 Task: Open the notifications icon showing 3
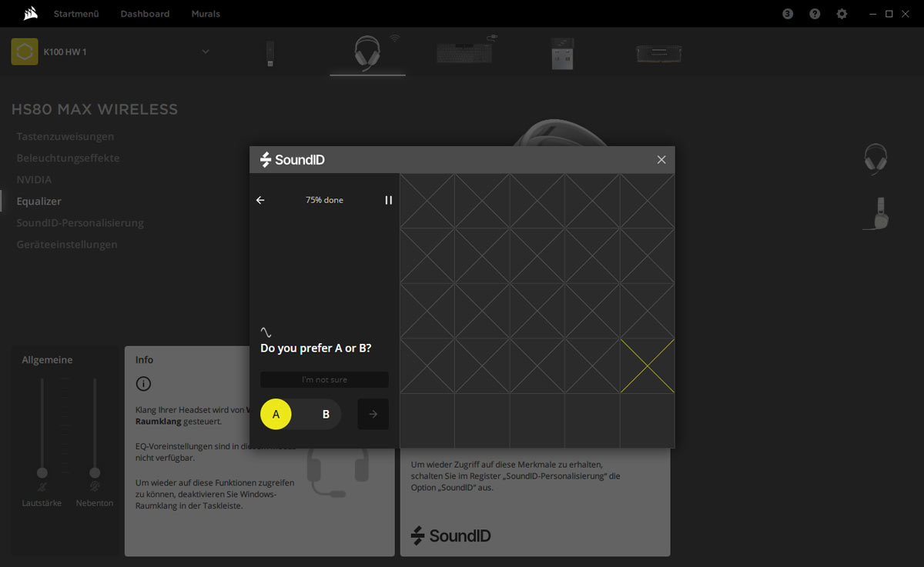tap(788, 14)
